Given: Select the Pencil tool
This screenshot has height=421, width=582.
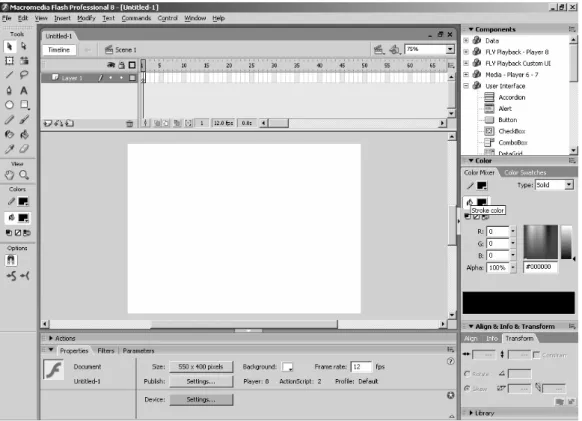Looking at the screenshot, I should 10,120.
